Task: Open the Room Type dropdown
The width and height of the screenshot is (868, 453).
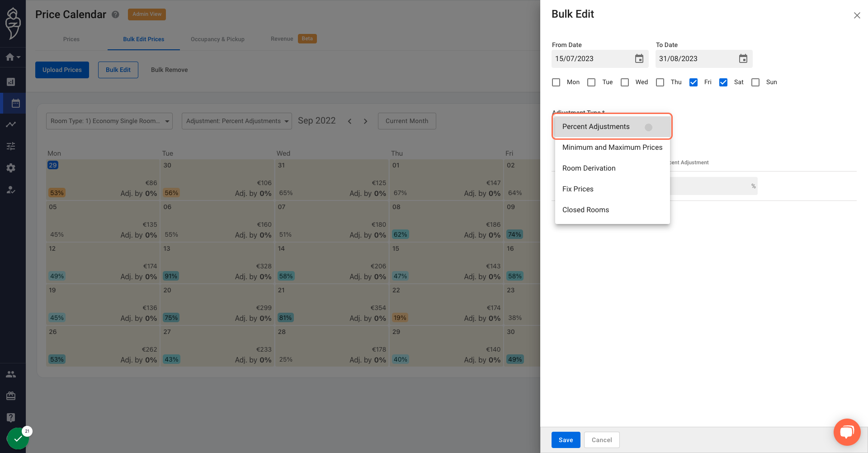Action: click(x=109, y=121)
